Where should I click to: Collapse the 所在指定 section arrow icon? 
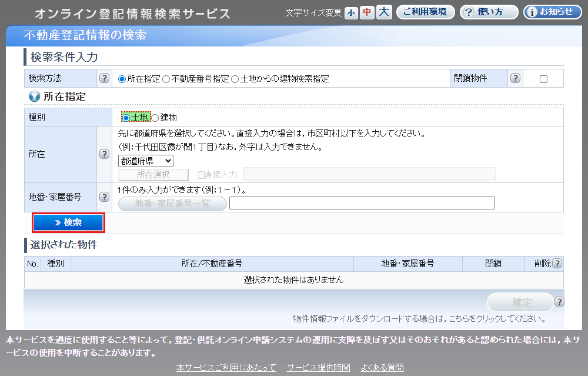point(34,97)
